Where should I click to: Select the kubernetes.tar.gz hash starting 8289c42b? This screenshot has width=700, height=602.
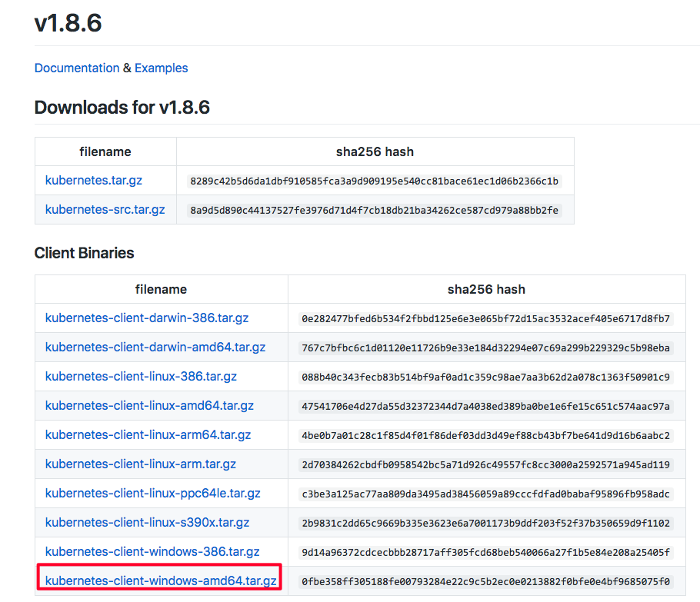click(x=374, y=181)
